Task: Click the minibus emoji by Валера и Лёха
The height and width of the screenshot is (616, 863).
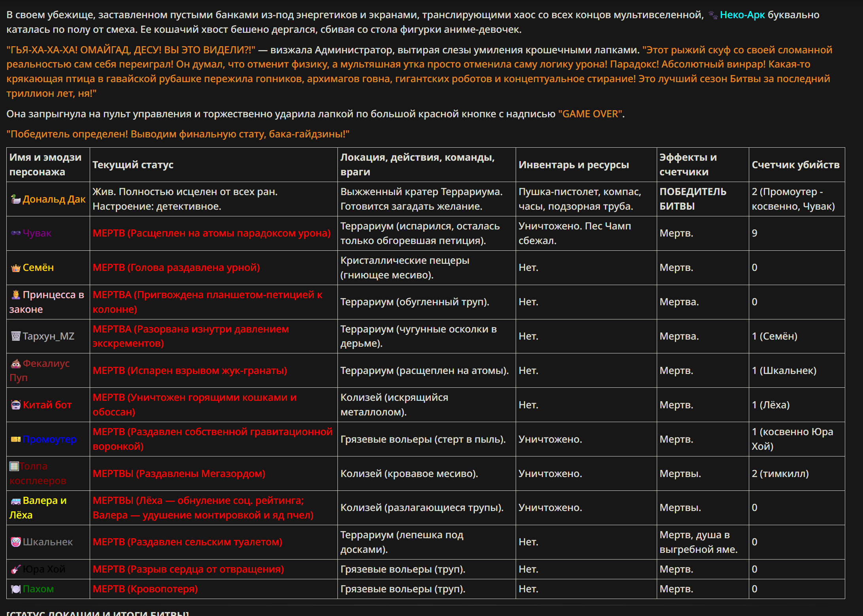Action: pos(15,501)
